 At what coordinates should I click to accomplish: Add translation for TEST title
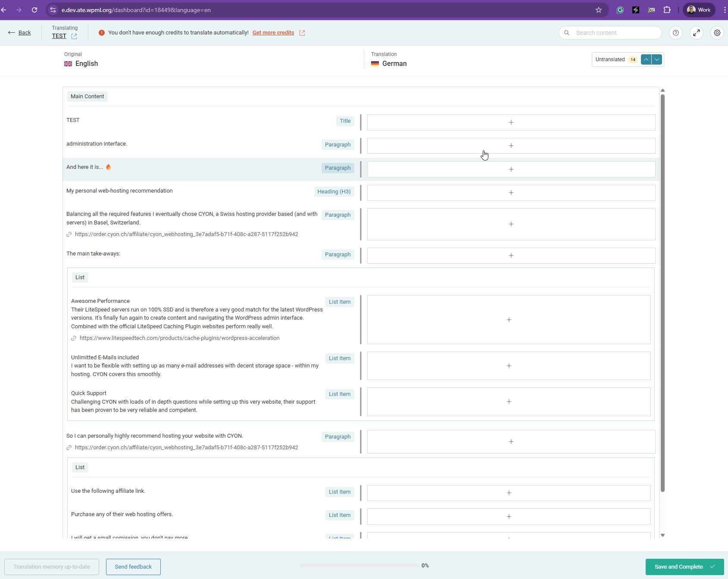click(x=511, y=122)
